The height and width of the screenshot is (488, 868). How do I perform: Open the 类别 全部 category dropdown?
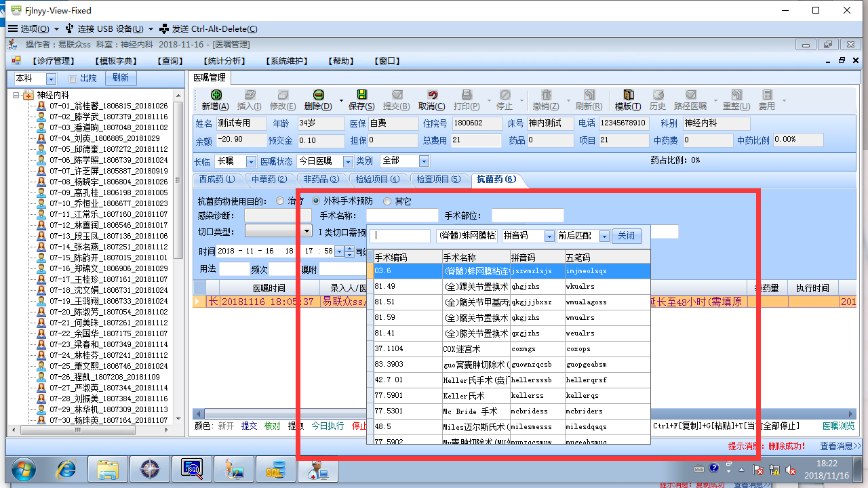tap(424, 161)
